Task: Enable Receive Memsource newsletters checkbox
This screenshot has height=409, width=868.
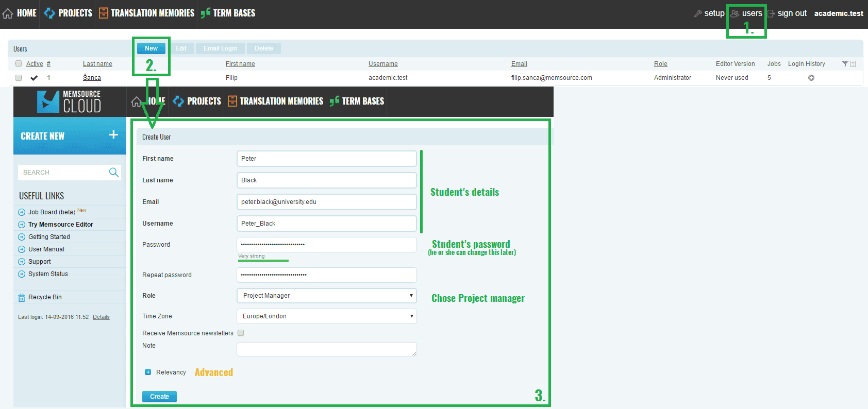Action: [241, 333]
